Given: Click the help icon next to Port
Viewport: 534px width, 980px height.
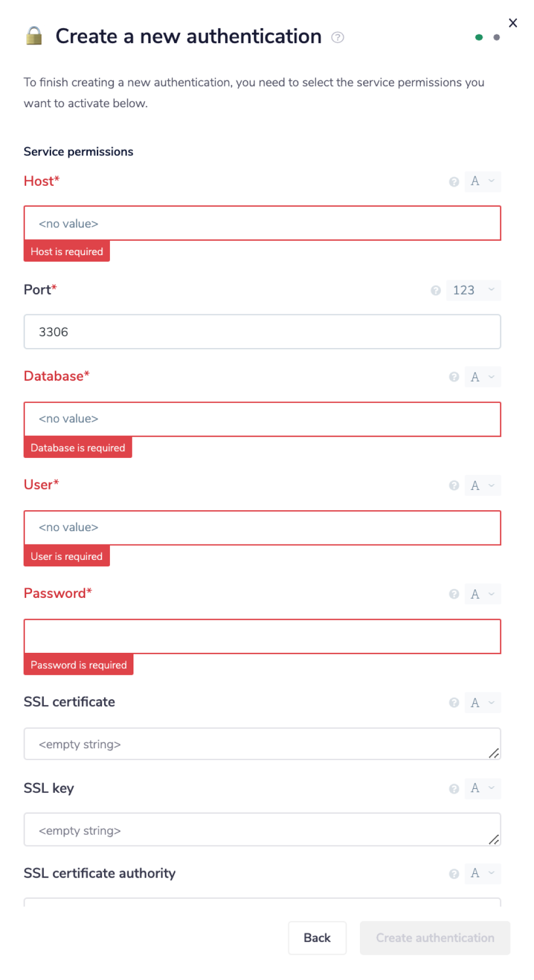Looking at the screenshot, I should coord(435,290).
